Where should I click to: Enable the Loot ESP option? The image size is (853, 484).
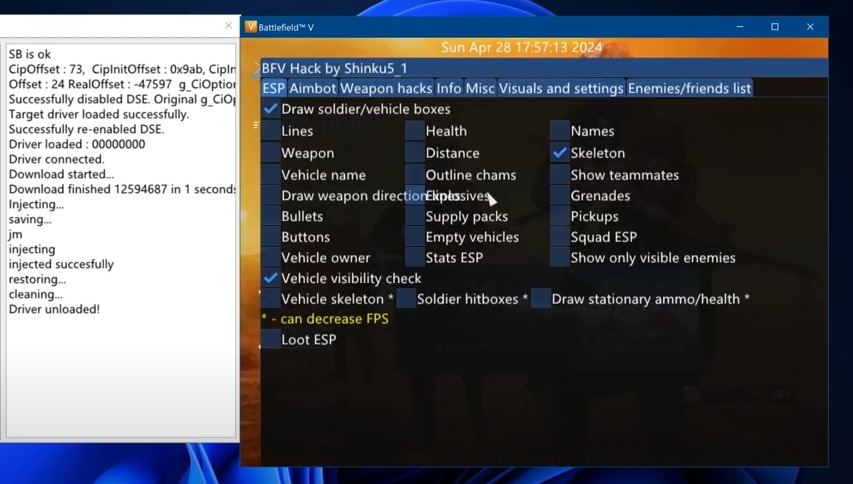271,340
